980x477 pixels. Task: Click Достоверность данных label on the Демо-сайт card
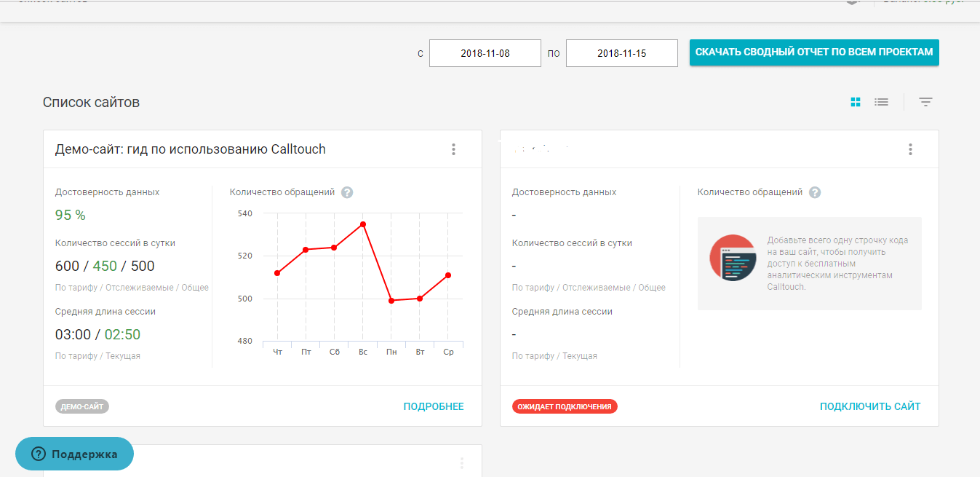tap(108, 192)
